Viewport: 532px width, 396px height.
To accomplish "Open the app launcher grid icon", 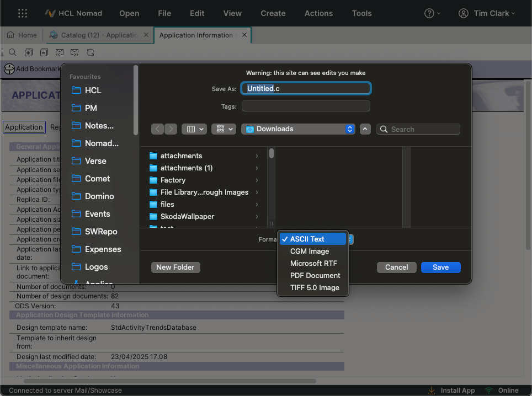I will (x=23, y=13).
